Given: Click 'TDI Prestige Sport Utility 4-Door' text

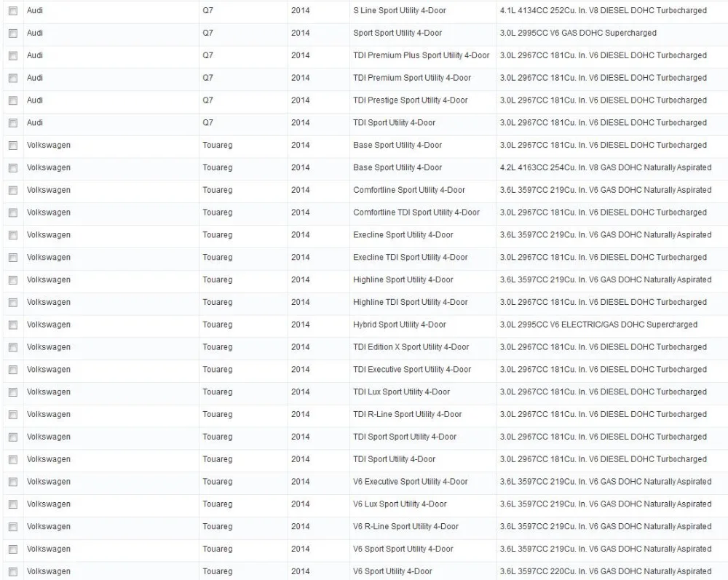Looking at the screenshot, I should coord(411,100).
